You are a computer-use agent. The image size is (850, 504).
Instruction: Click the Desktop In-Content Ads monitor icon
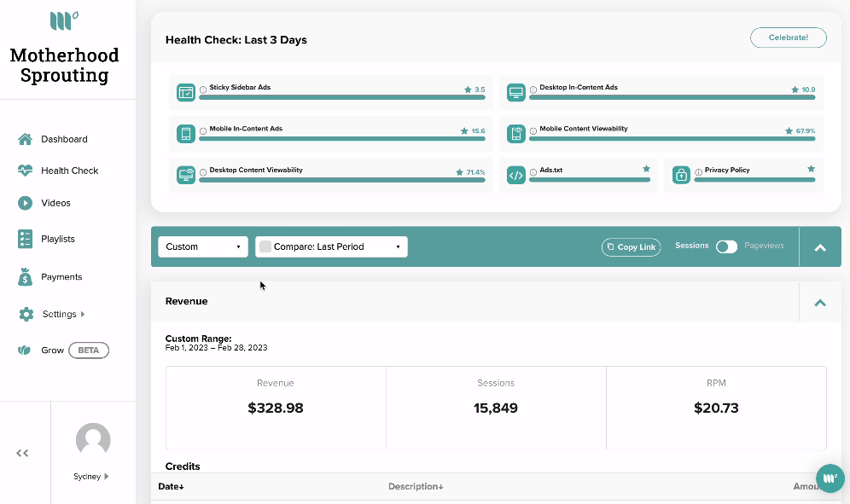tap(516, 92)
